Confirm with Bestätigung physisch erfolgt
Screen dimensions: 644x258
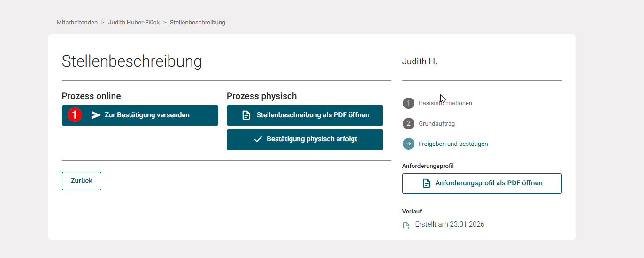coord(312,139)
